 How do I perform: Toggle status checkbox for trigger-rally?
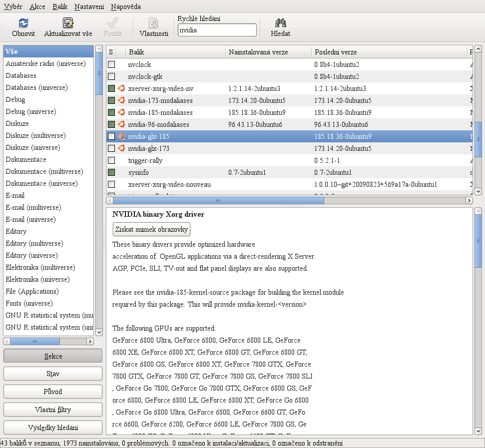coord(111,160)
